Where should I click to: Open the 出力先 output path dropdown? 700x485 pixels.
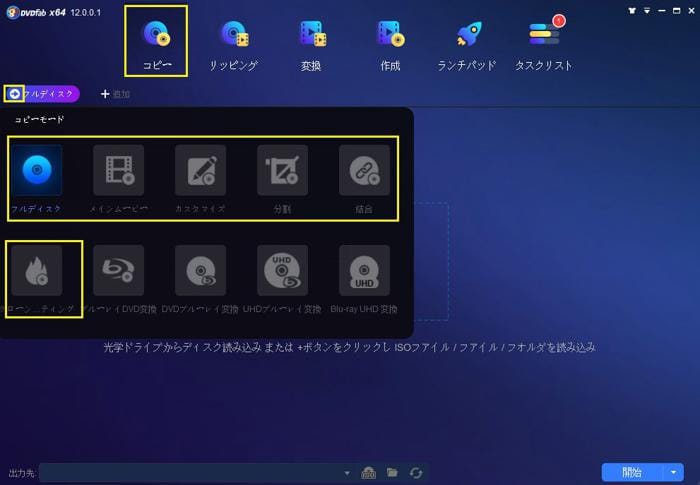point(347,472)
